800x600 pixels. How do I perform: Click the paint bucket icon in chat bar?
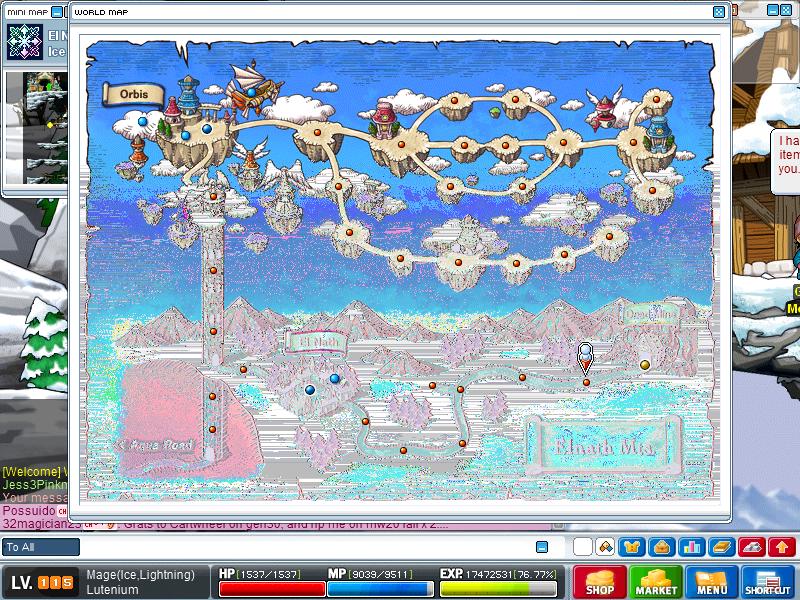pyautogui.click(x=605, y=547)
